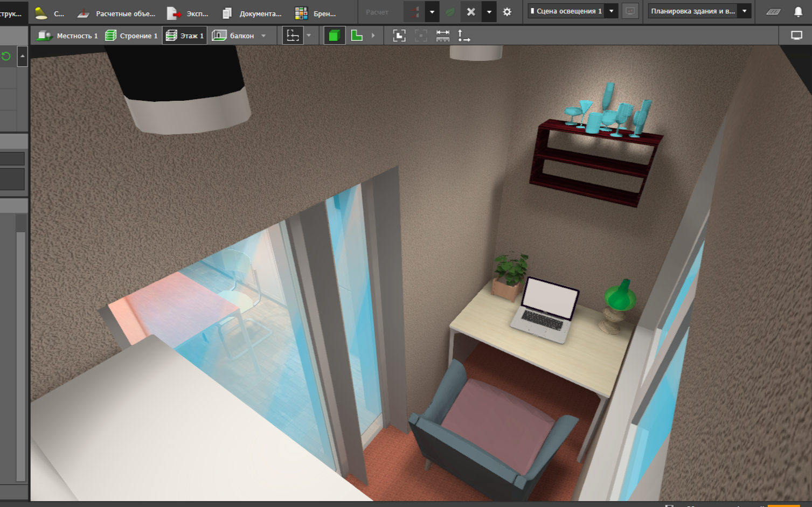Screen dimensions: 812x507
Task: Toggle fullscreen monitor icon
Action: coord(796,36)
